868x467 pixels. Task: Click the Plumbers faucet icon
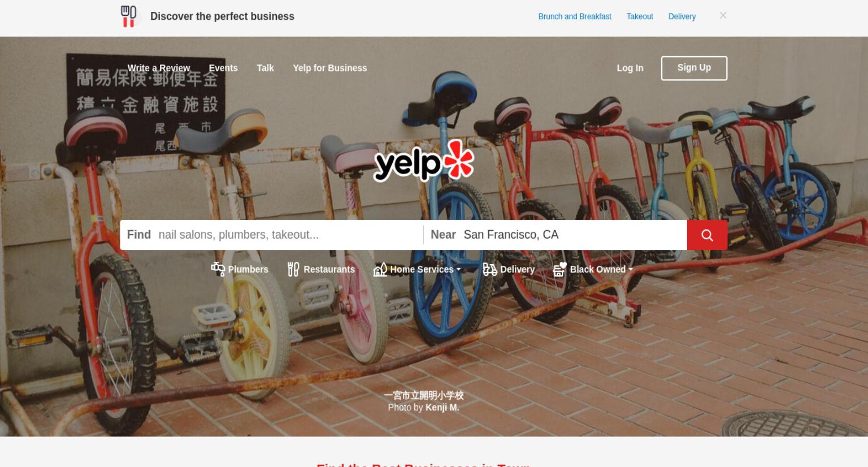218,269
